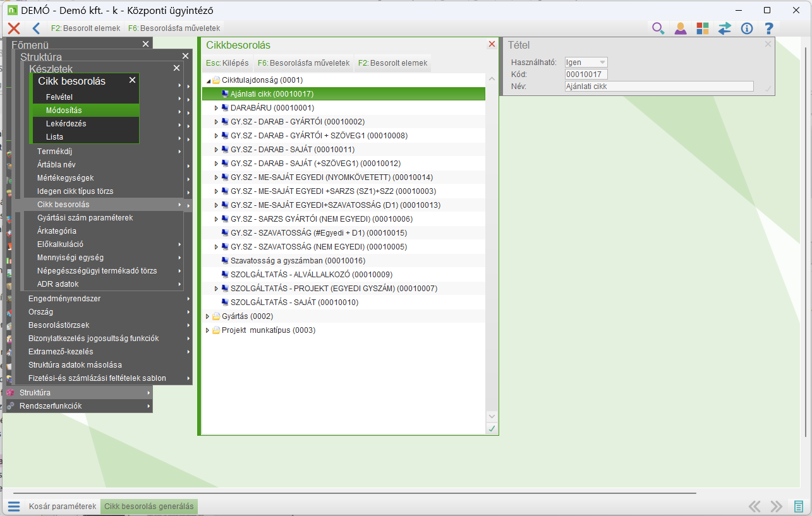Expand the Gyártás (0002) folder

pyautogui.click(x=209, y=316)
